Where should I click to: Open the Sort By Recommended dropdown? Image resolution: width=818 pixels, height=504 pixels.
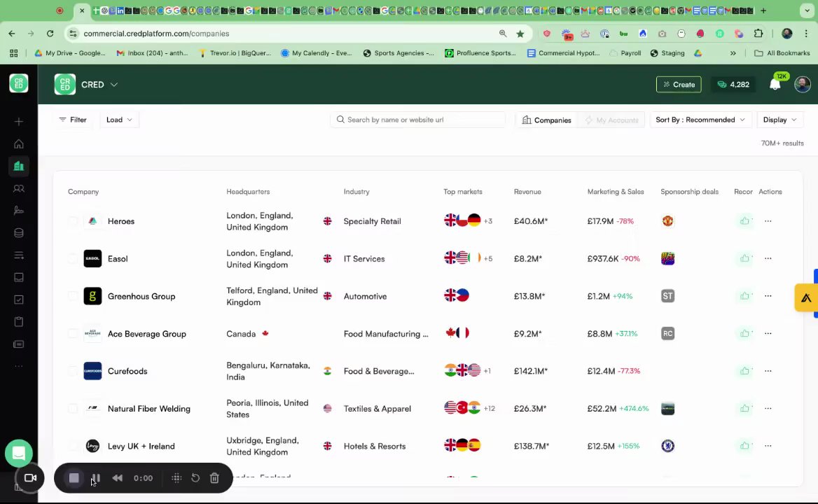click(x=700, y=120)
